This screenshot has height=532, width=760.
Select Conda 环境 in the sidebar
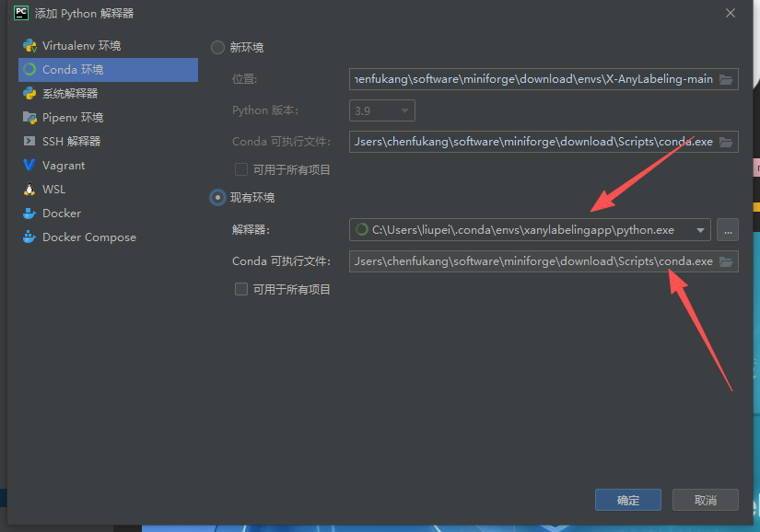[x=108, y=70]
